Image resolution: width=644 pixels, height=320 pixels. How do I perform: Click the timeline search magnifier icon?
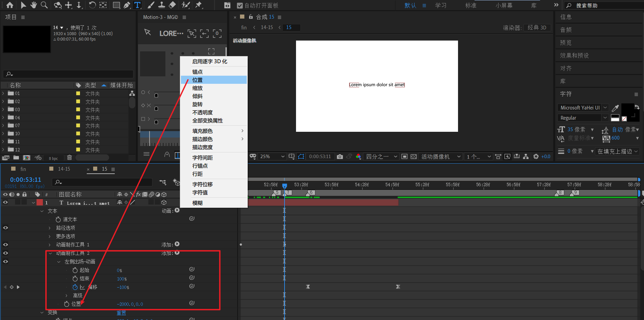[58, 182]
